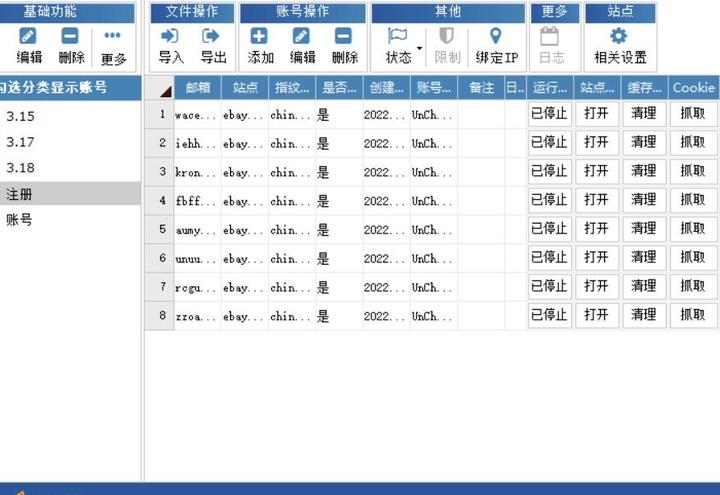Click 抓取 button for aumy account
Viewport: 720px width, 495px height.
(x=693, y=229)
